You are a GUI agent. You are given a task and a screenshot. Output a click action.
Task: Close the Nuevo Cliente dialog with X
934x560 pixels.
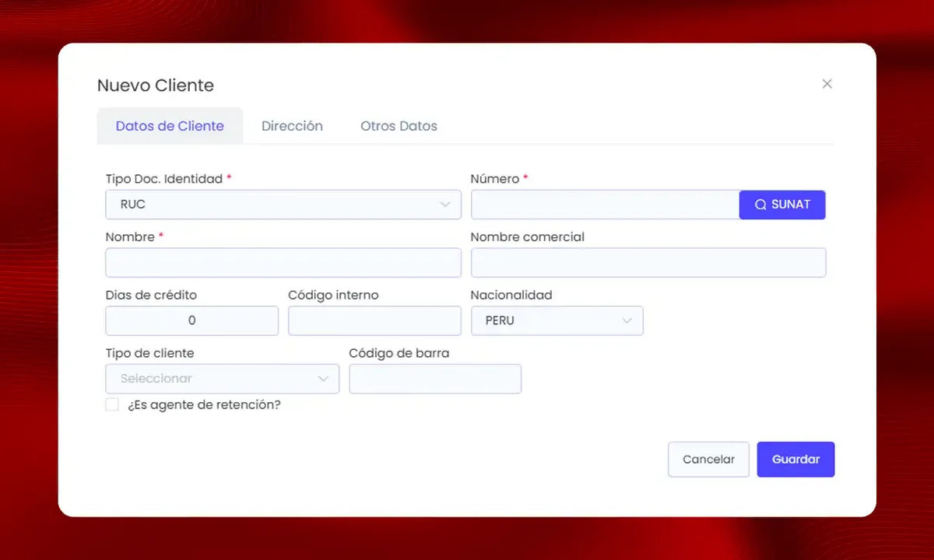(x=827, y=84)
